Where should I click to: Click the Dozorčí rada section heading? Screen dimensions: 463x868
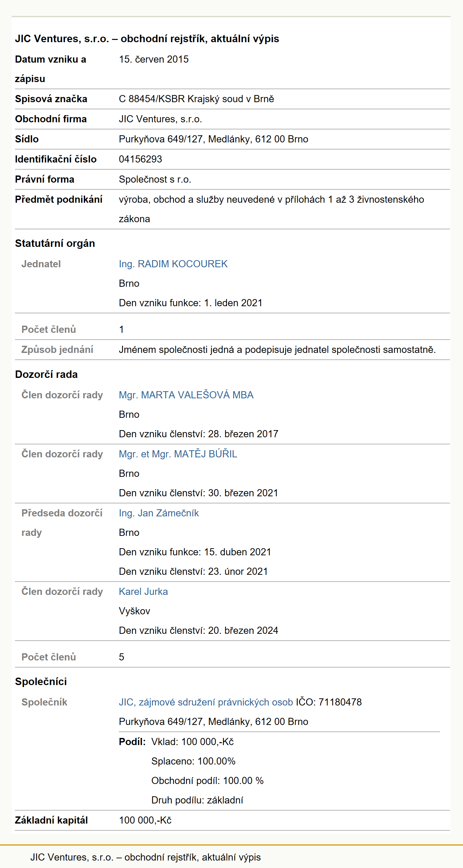[x=46, y=374]
